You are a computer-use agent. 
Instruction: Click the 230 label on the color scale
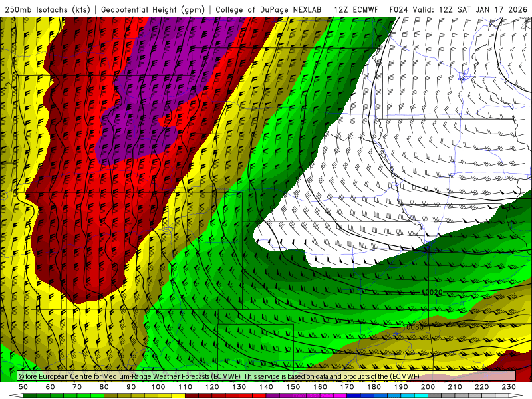[x=509, y=387]
